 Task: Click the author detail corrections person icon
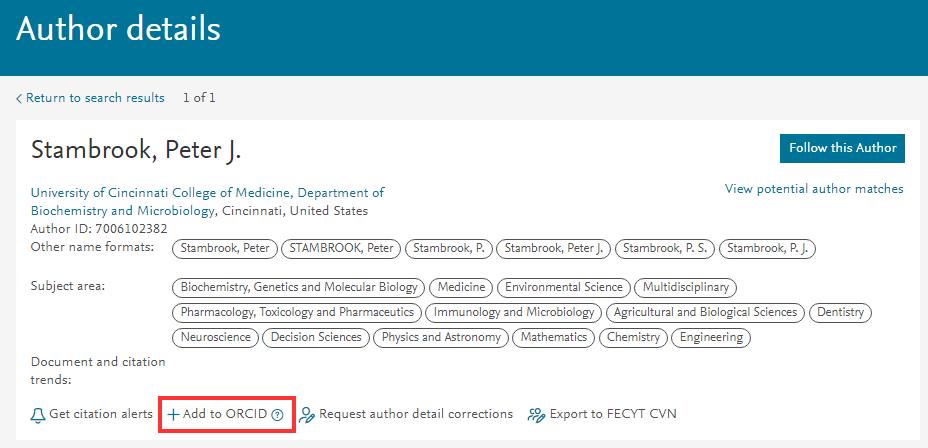pos(307,414)
